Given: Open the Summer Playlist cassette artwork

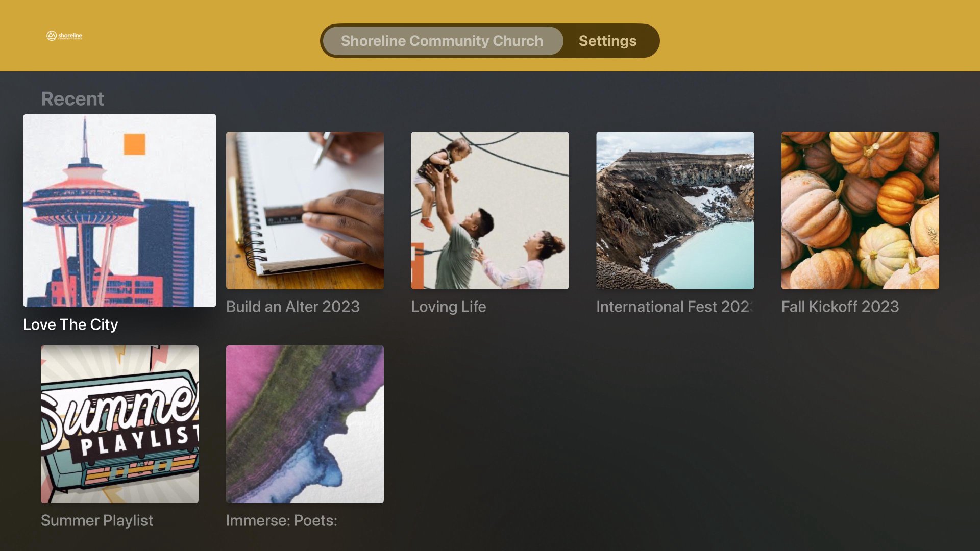Looking at the screenshot, I should click(119, 424).
